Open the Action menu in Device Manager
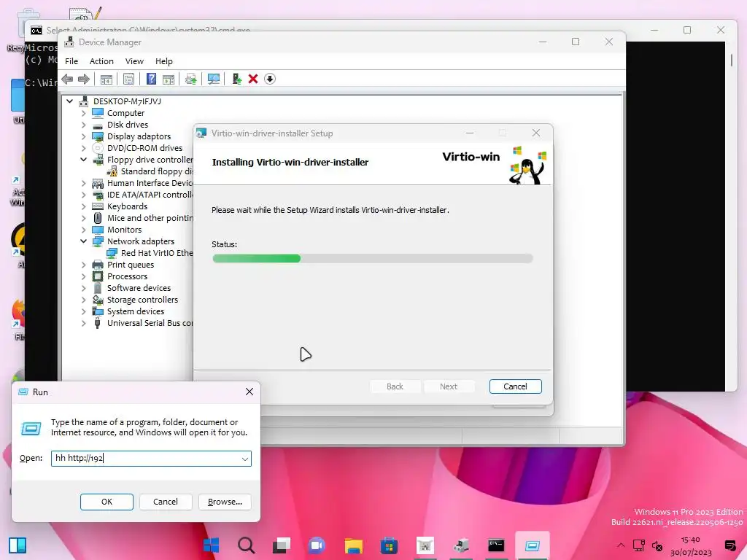 (x=101, y=61)
